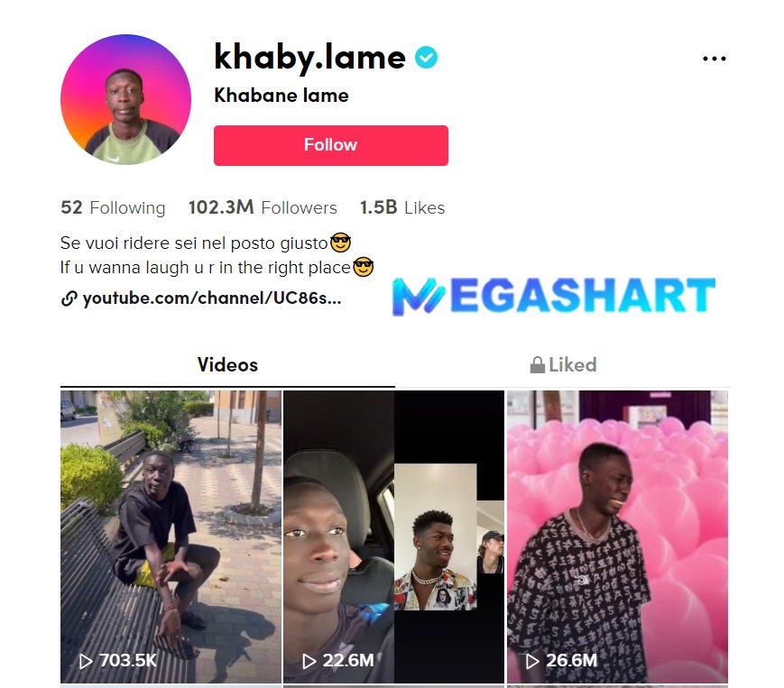View the 52 Following list
Image resolution: width=784 pixels, height=688 pixels.
coord(113,207)
